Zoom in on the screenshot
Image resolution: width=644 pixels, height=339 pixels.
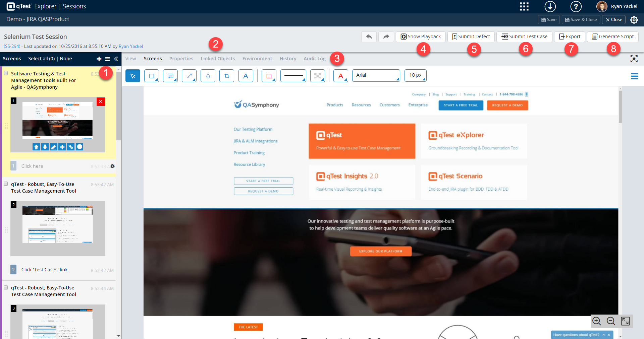click(597, 321)
